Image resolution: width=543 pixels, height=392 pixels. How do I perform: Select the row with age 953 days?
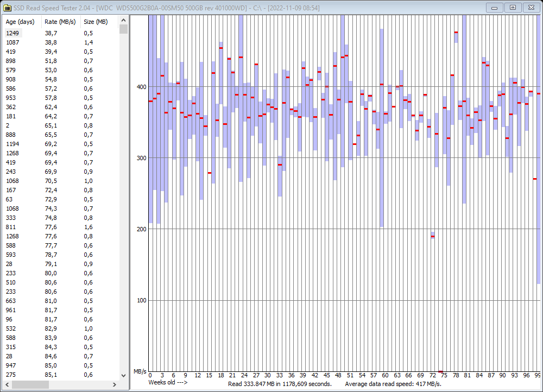(x=61, y=98)
